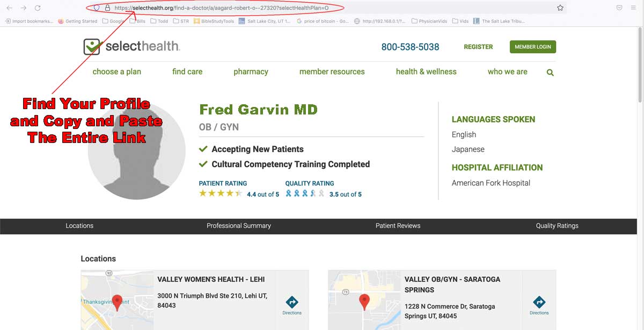644x330 pixels.
Task: Click the patient rating stars
Action: (221, 193)
